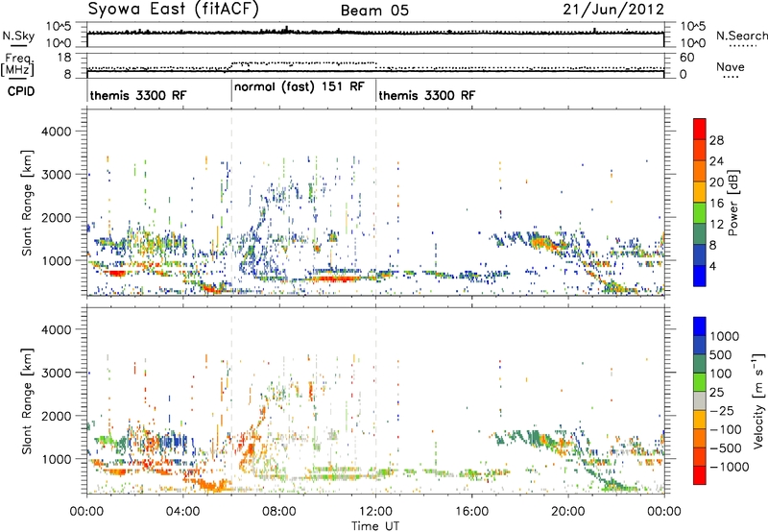The width and height of the screenshot is (768, 532).
Task: Click the "-1000" tick on the velocity colorbar
Action: (x=729, y=467)
